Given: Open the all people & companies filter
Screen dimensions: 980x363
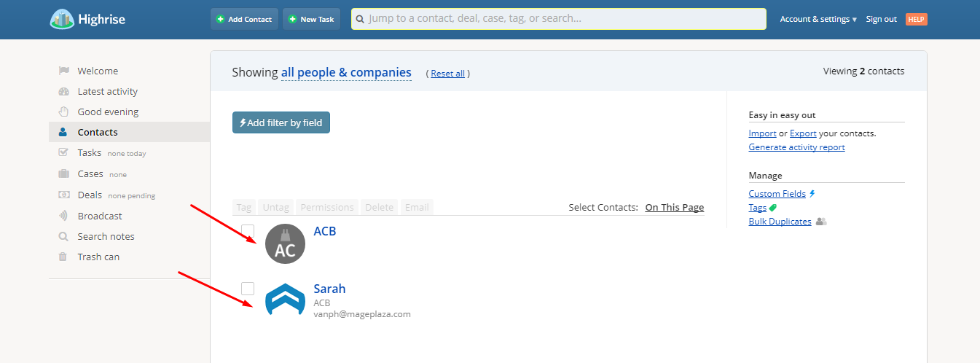Looking at the screenshot, I should pyautogui.click(x=346, y=72).
